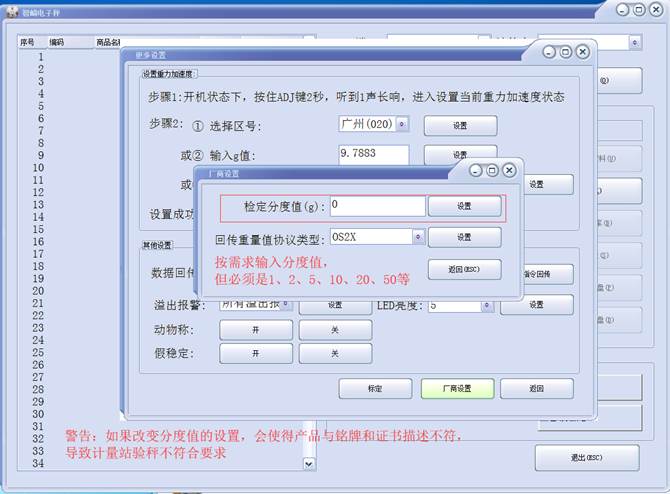The image size is (670, 494).
Task: Click 设置 beside the 9.7883 g value
Action: click(x=460, y=154)
